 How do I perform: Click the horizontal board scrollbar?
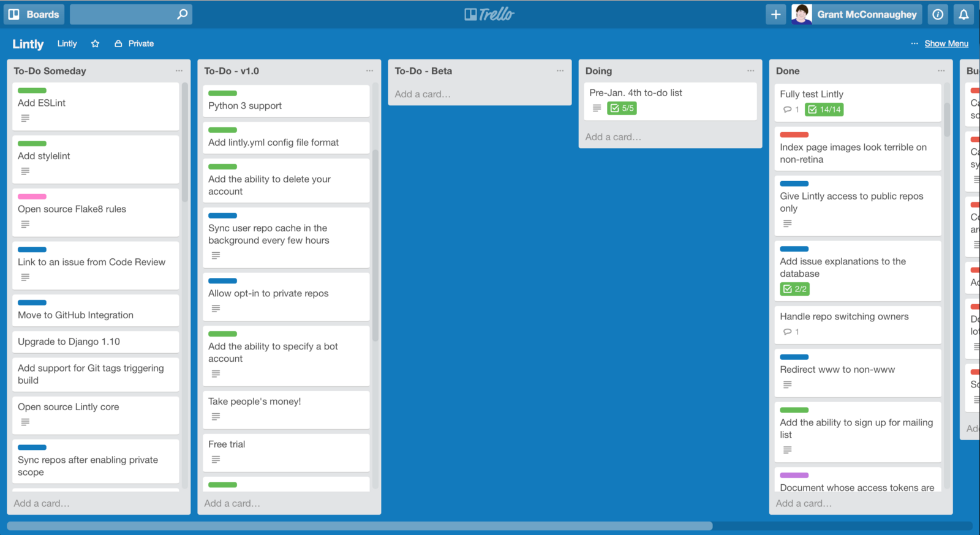pyautogui.click(x=360, y=526)
